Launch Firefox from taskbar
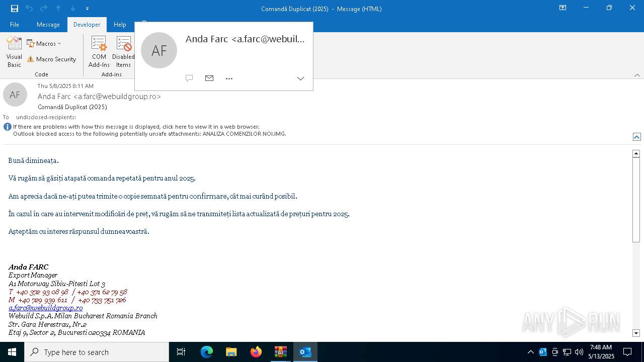Screen dimensions: 644x362 coord(256,352)
